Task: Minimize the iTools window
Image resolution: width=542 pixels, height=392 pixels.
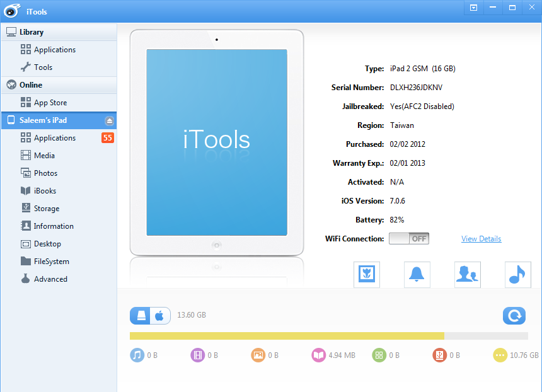Action: (x=493, y=8)
